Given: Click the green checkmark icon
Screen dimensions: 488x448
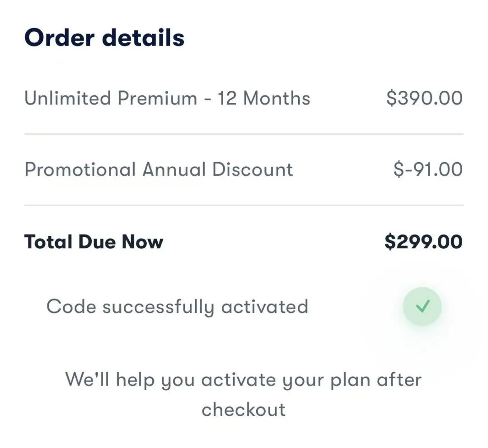Looking at the screenshot, I should (422, 307).
